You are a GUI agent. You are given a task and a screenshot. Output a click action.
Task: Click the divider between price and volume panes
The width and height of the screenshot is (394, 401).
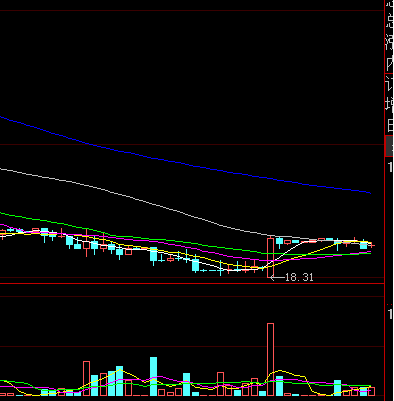click(x=192, y=283)
